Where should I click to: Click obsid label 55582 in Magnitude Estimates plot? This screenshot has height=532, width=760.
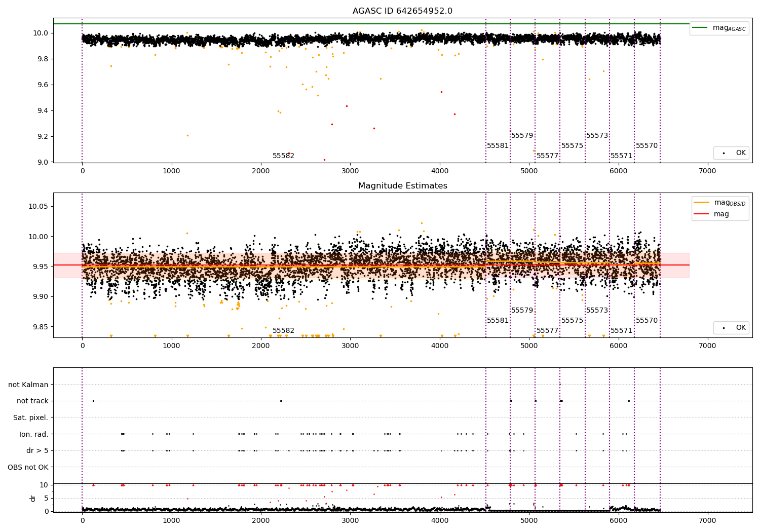tap(283, 331)
